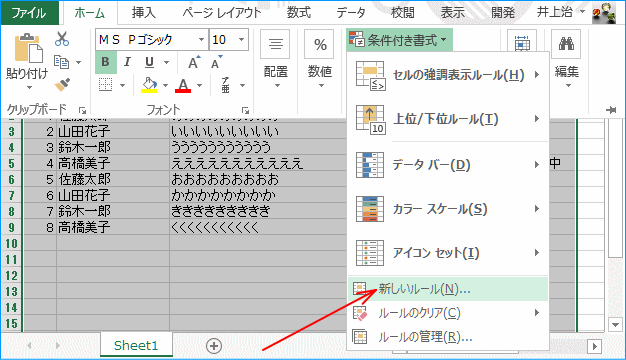Screen dimensions: 626x360
Task: Open font name MS Pゴシック dropdown
Action: [201, 40]
